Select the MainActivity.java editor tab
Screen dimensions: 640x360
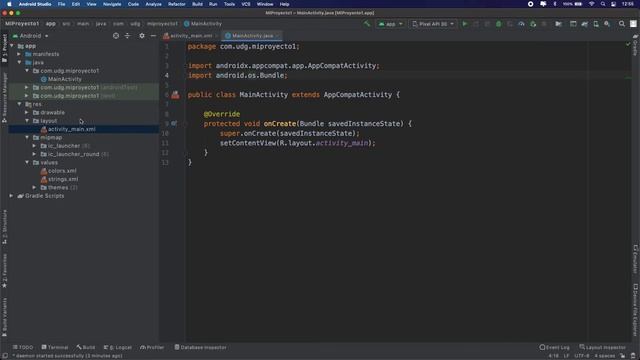pos(252,36)
